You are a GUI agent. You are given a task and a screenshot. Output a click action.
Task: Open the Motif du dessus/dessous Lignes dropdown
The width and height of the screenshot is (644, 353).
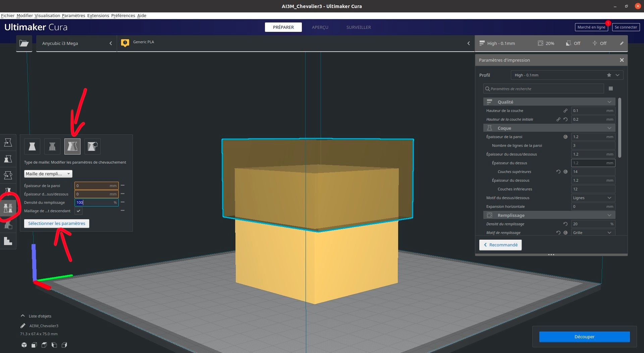pos(593,198)
